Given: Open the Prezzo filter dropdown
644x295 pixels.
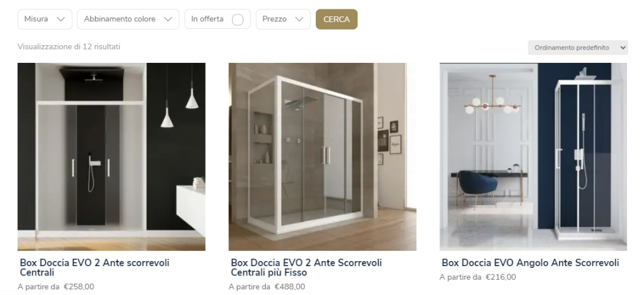Looking at the screenshot, I should click(283, 19).
